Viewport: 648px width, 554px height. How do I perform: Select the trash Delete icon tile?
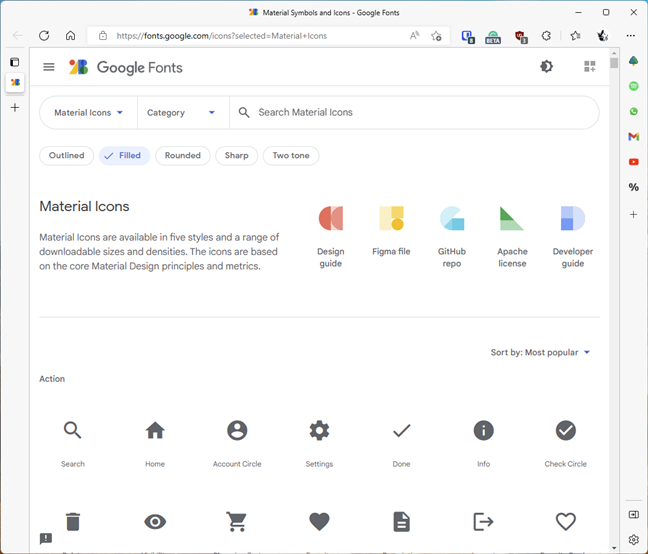click(x=73, y=522)
